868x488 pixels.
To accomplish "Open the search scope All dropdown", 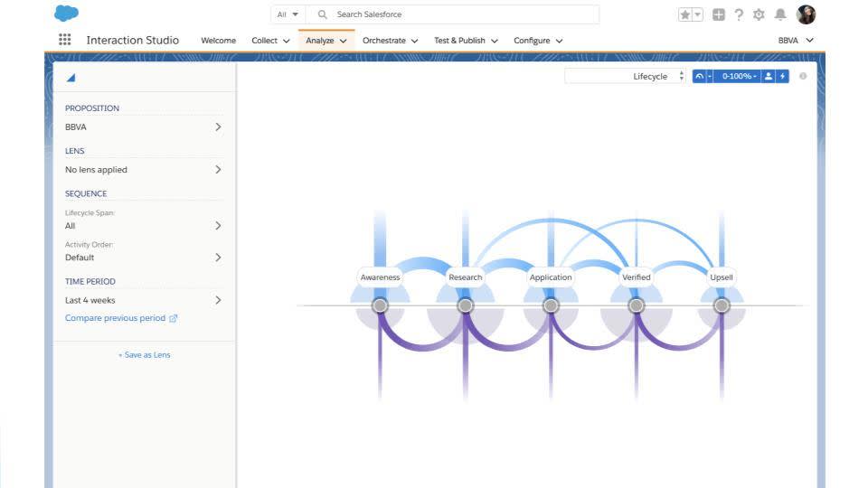I will point(288,14).
